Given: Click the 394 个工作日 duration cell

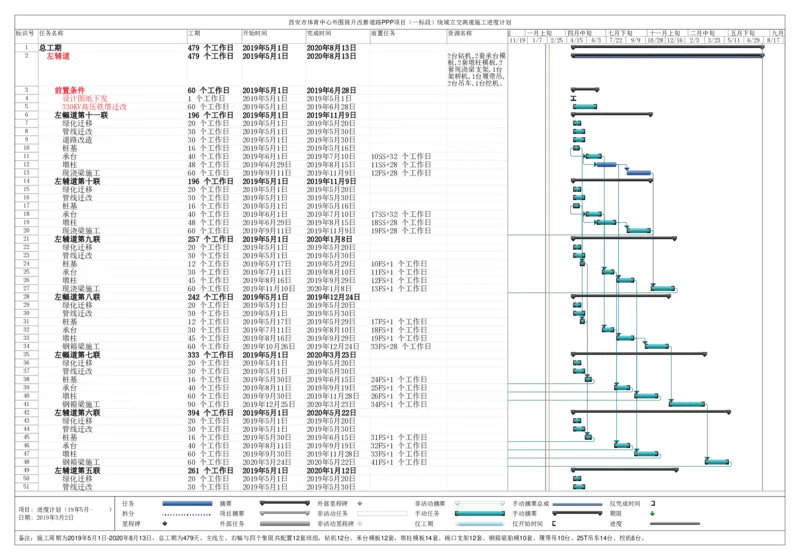Looking at the screenshot, I should click(x=210, y=413).
